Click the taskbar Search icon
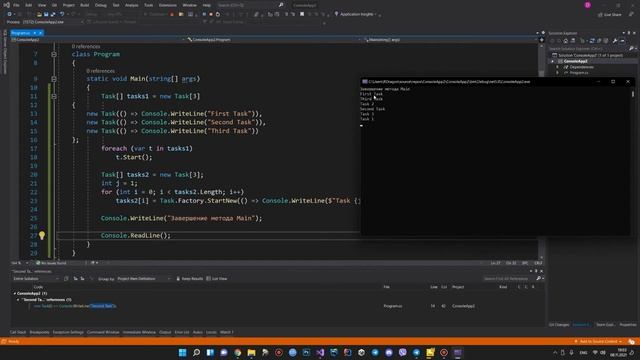The height and width of the screenshot is (360, 640). pos(196,352)
